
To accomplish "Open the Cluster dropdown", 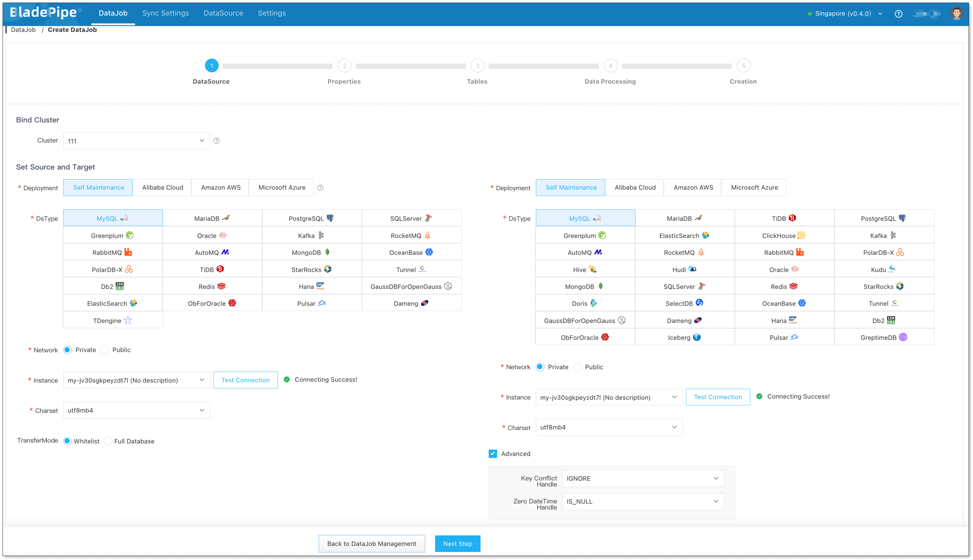I will click(136, 141).
